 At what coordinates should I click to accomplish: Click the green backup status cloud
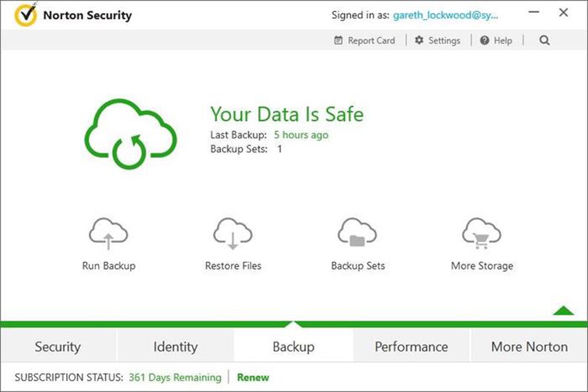131,131
